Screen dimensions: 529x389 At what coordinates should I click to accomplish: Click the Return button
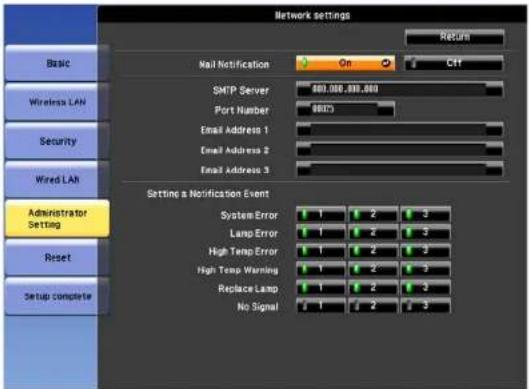[x=454, y=37]
